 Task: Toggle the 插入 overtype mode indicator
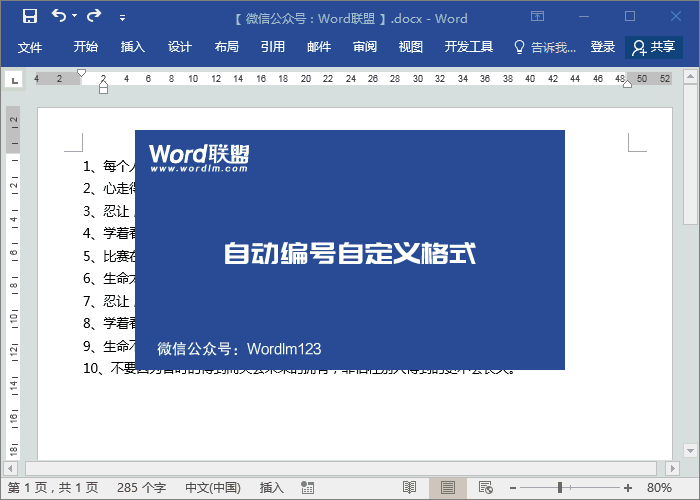[271, 488]
